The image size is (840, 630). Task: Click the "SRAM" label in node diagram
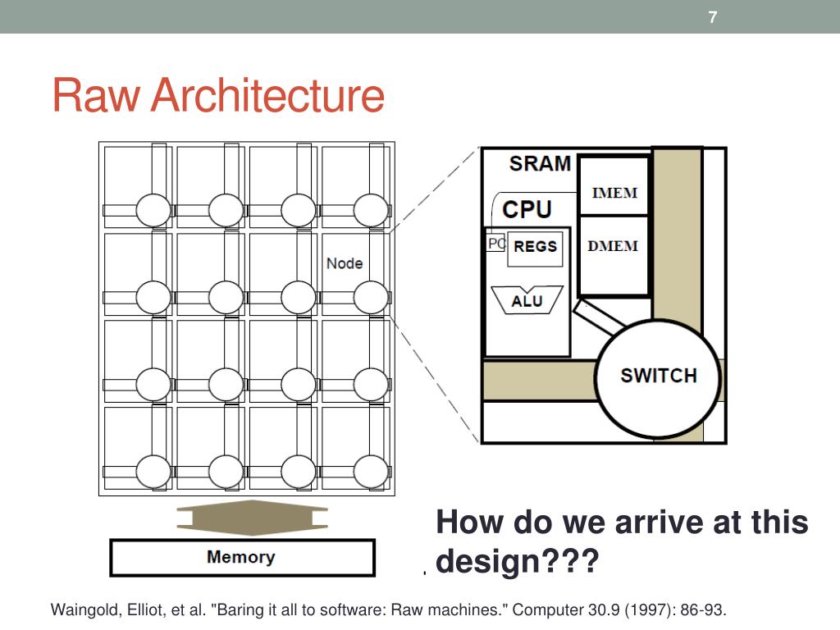540,163
